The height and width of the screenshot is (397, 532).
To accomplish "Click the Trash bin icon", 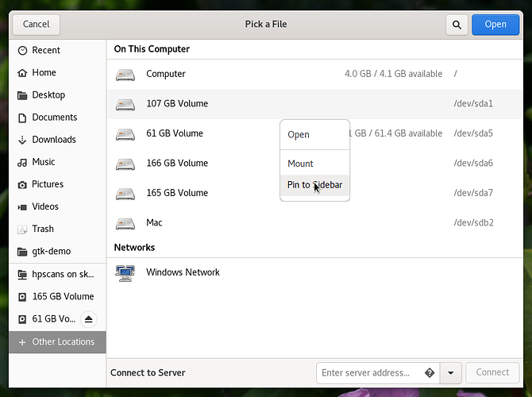I will [x=22, y=229].
